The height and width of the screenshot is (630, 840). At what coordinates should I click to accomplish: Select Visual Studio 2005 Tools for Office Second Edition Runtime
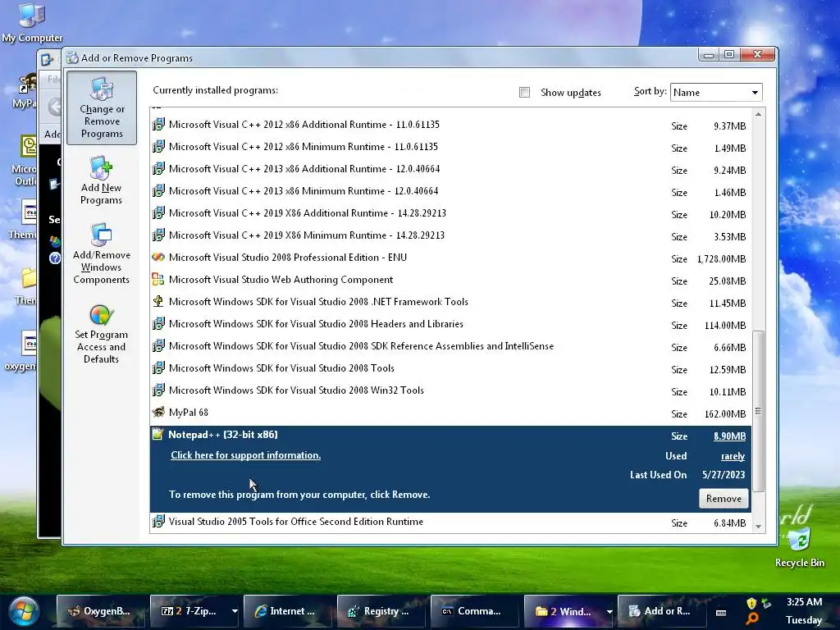click(x=295, y=522)
